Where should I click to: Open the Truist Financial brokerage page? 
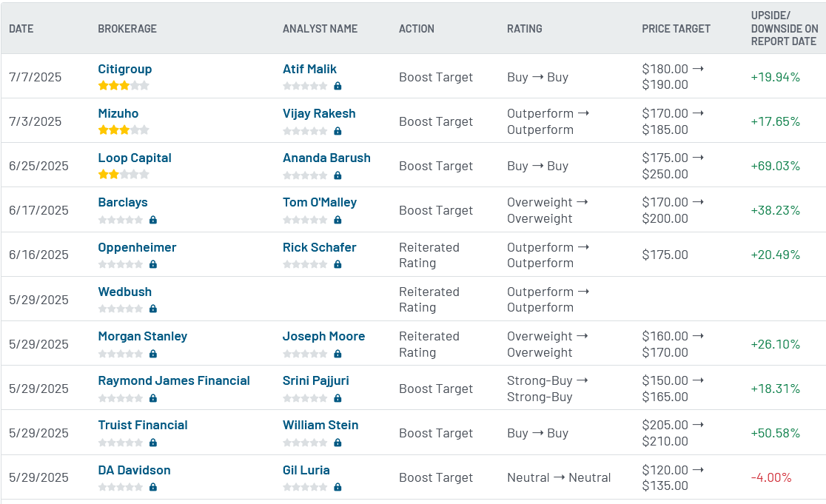coord(143,425)
